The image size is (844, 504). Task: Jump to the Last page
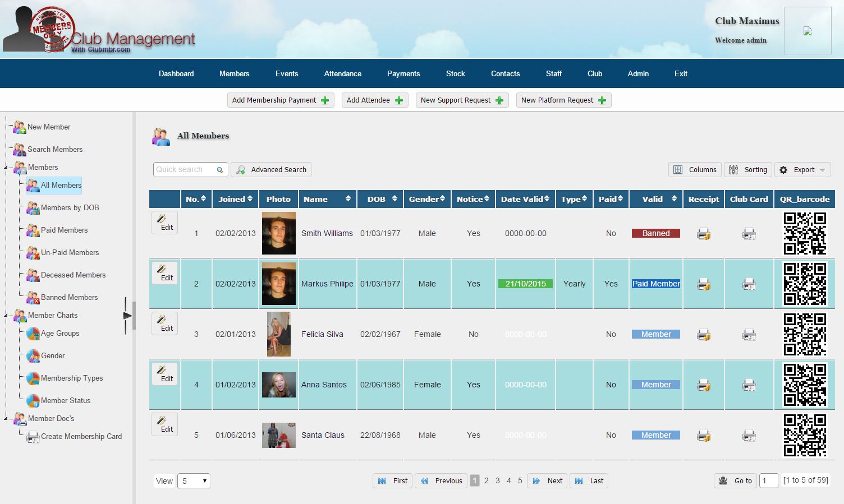[589, 481]
